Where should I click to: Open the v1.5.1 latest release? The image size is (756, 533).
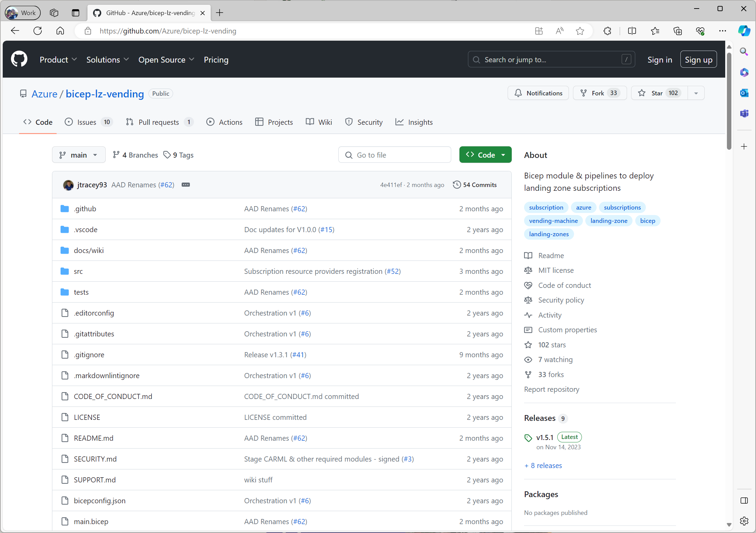pyautogui.click(x=545, y=437)
